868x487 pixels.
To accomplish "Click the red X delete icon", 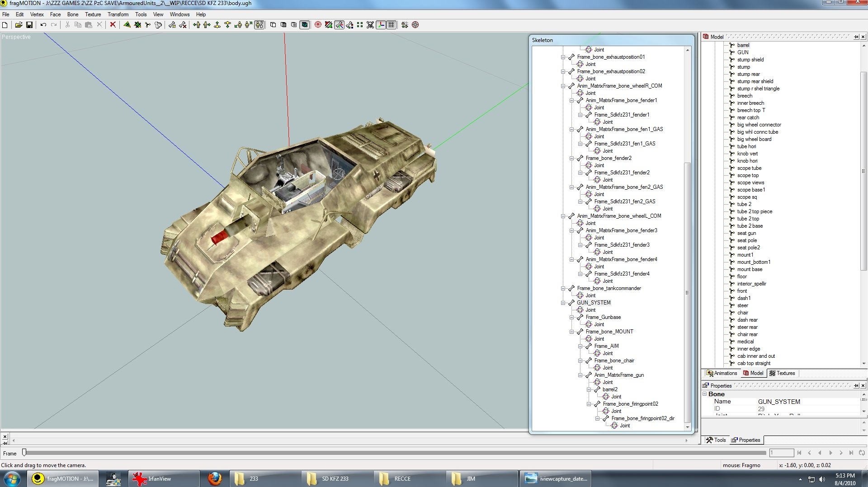I will click(x=113, y=25).
